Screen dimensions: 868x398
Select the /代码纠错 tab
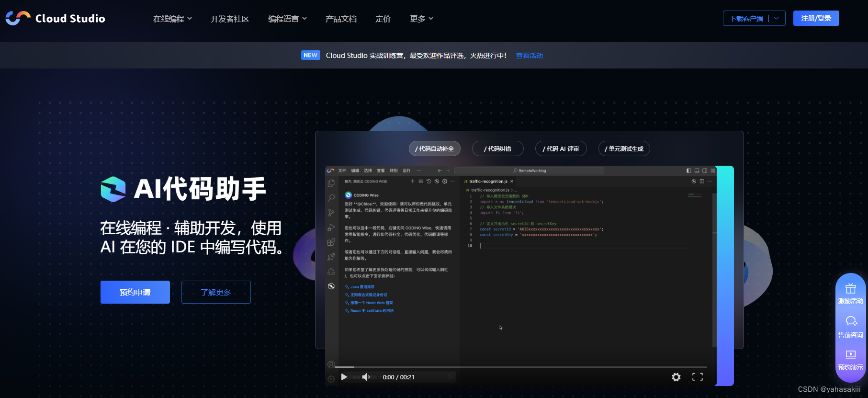point(498,148)
